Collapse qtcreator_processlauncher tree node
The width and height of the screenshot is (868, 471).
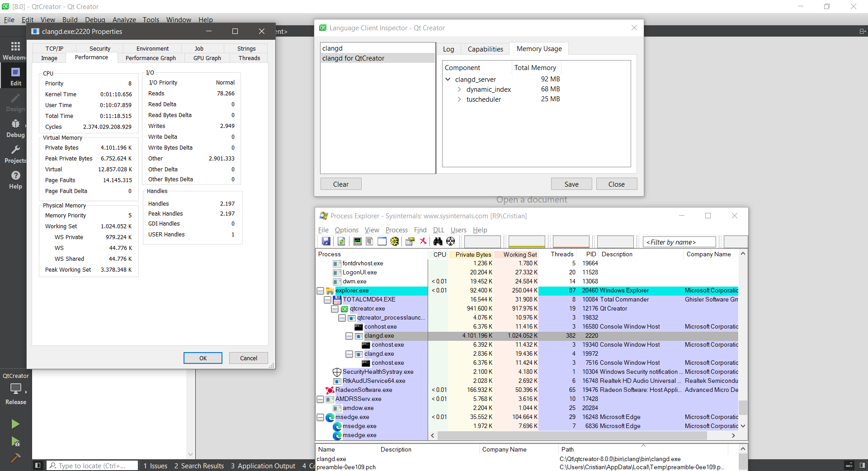point(342,318)
